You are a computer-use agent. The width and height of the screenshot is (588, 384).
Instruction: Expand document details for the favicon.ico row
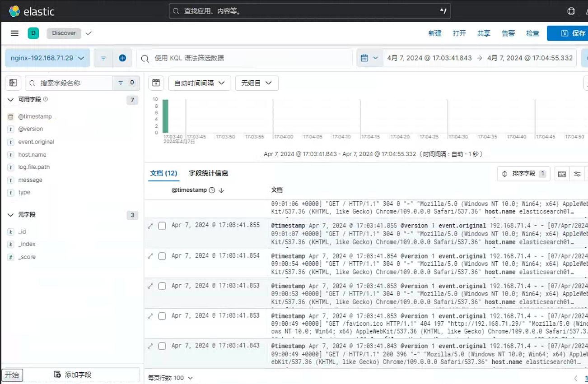point(150,316)
